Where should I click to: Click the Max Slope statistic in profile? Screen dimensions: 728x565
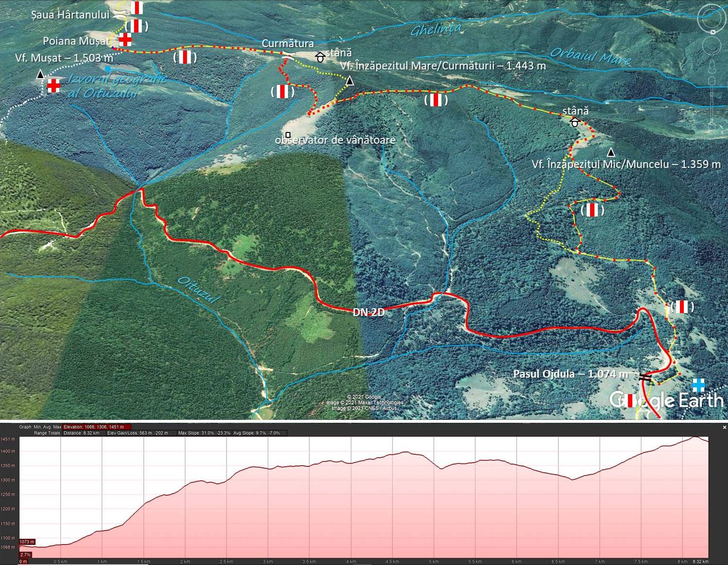point(204,433)
